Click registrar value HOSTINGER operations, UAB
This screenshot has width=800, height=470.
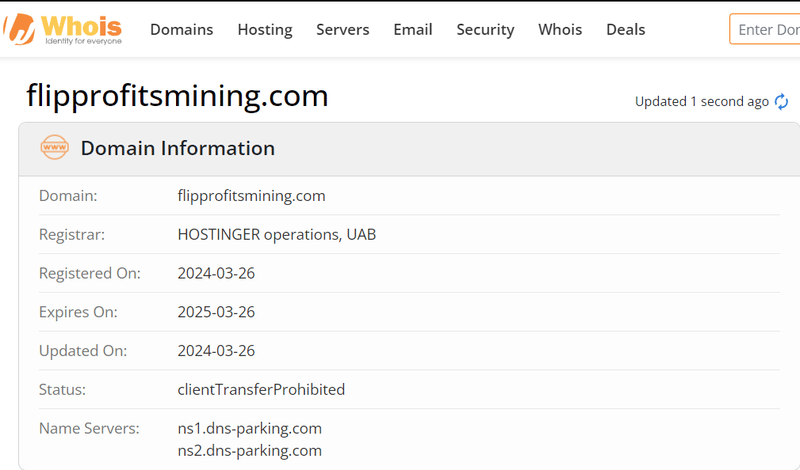pyautogui.click(x=277, y=234)
